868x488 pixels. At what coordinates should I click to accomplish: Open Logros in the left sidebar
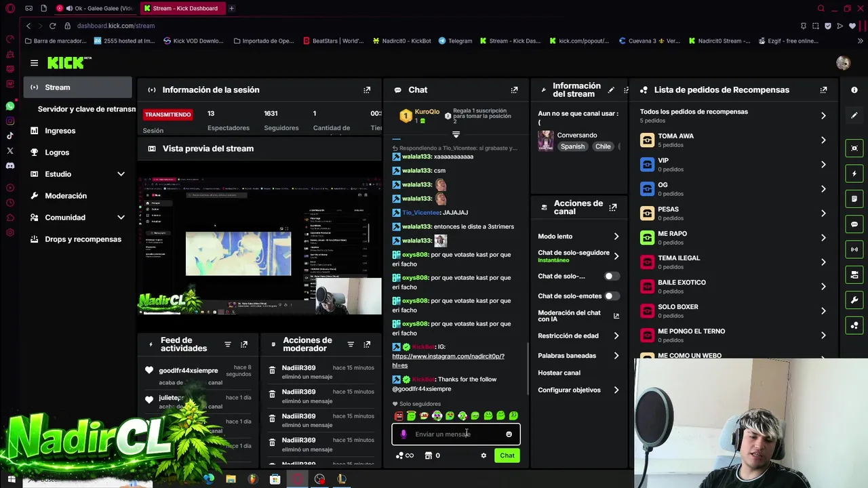coord(78,152)
